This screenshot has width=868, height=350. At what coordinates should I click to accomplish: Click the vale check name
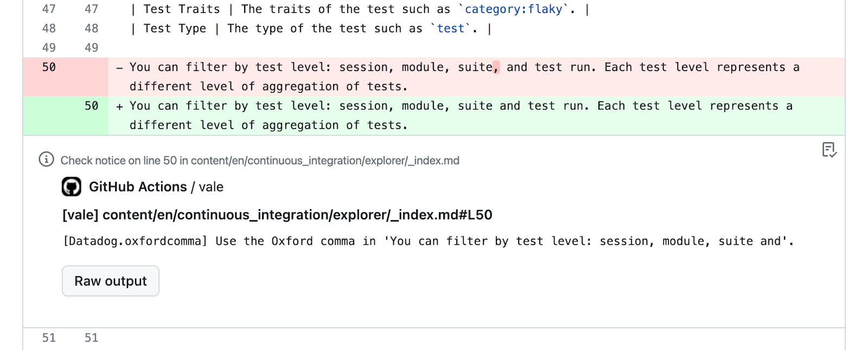pyautogui.click(x=211, y=187)
